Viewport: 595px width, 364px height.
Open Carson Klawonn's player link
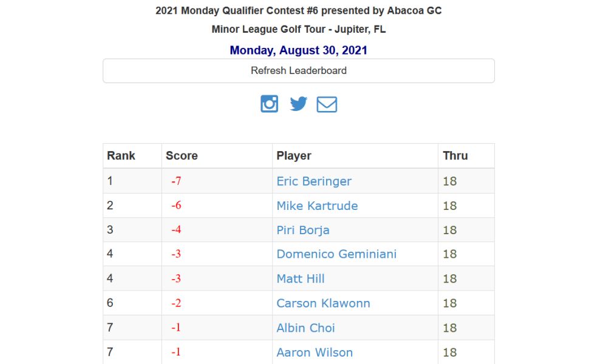click(x=323, y=303)
